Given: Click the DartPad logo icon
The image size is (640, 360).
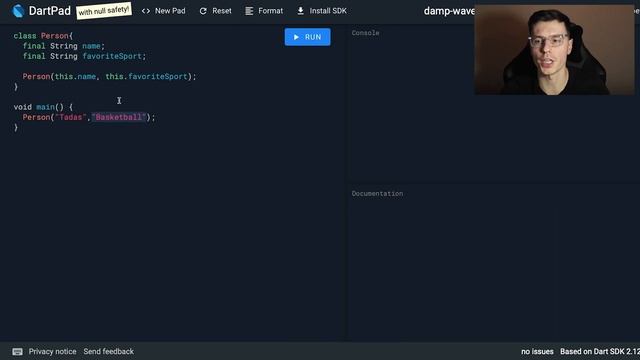Looking at the screenshot, I should click(x=18, y=11).
